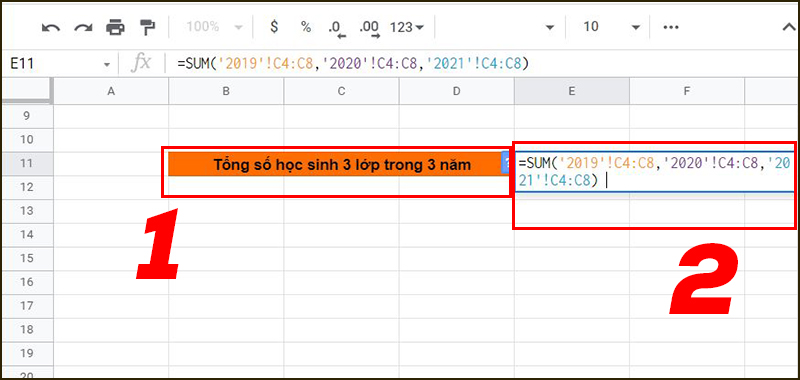Viewport: 800px width, 380px height.
Task: Click the Undo arrow icon
Action: point(51,28)
